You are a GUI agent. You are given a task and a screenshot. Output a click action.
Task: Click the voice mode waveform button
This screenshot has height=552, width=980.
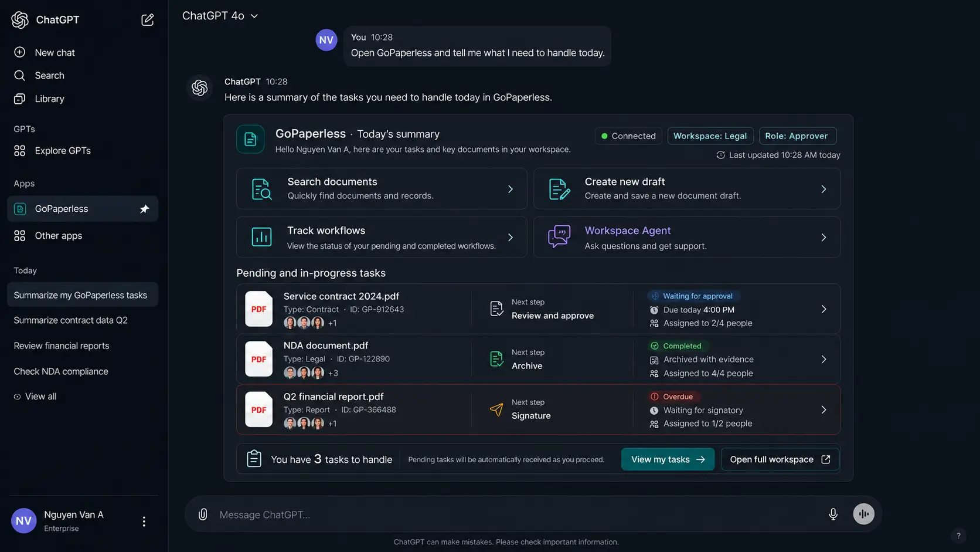click(863, 514)
